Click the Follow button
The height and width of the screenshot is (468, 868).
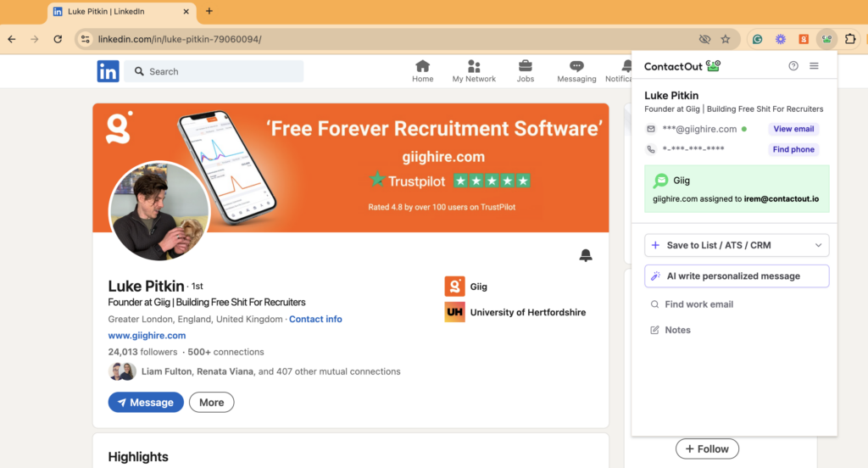click(707, 448)
